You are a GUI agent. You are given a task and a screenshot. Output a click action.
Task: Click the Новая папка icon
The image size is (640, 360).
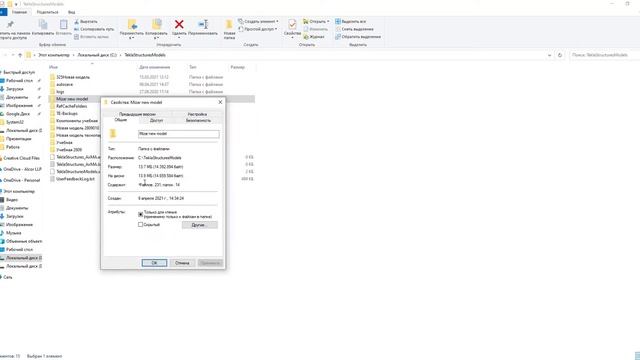pyautogui.click(x=229, y=24)
